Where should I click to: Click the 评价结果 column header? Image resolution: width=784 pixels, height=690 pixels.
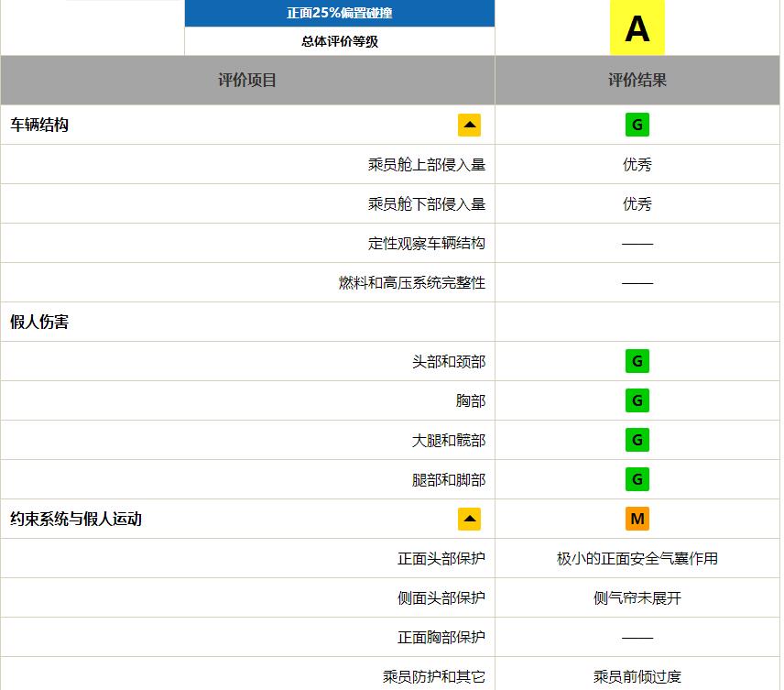tap(637, 80)
